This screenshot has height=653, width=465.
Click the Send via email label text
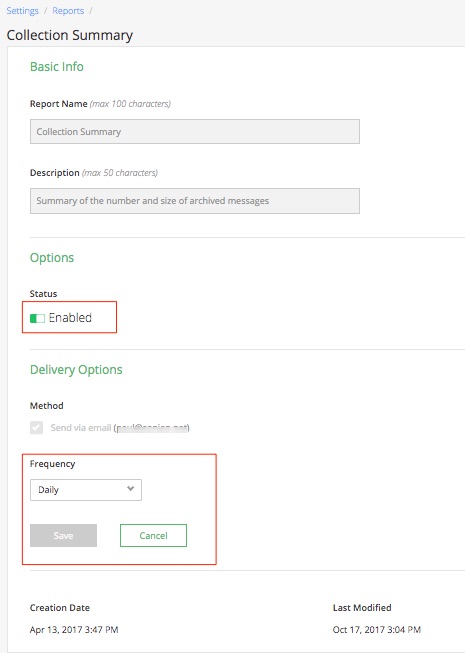81,428
